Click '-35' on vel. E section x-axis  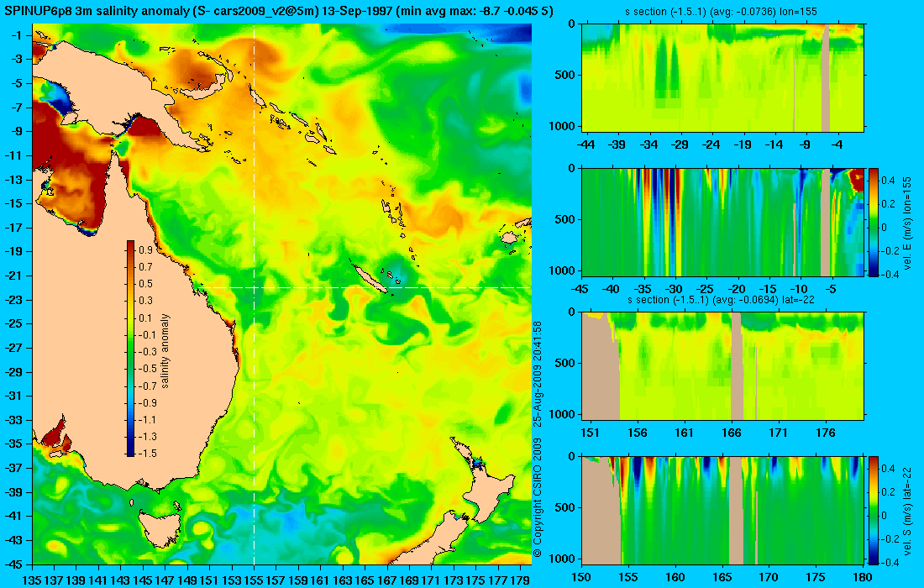click(x=643, y=289)
